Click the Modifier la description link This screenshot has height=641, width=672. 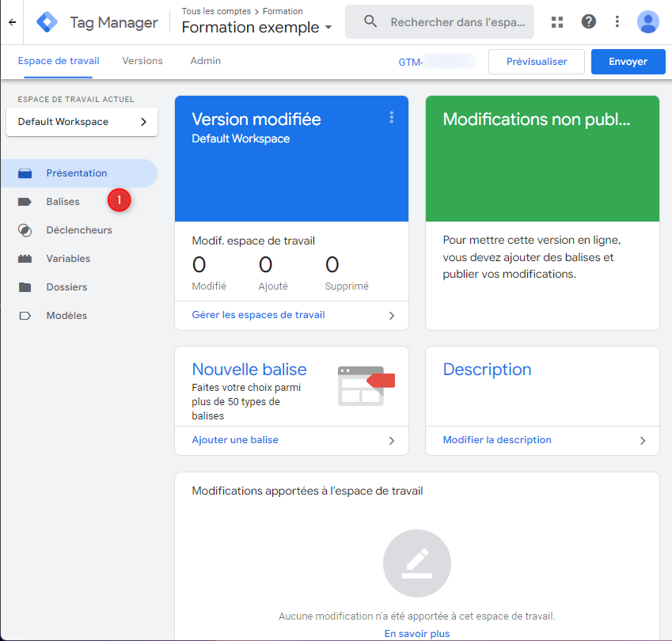pyautogui.click(x=497, y=440)
